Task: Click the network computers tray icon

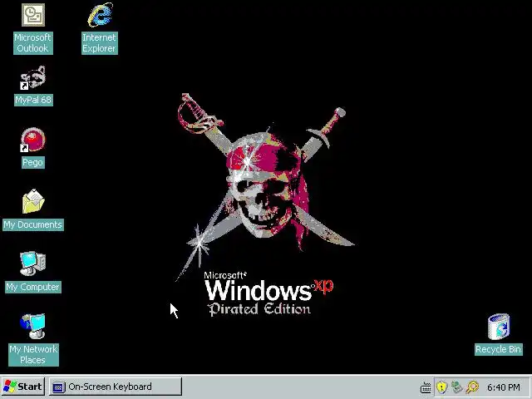Action: 457,387
